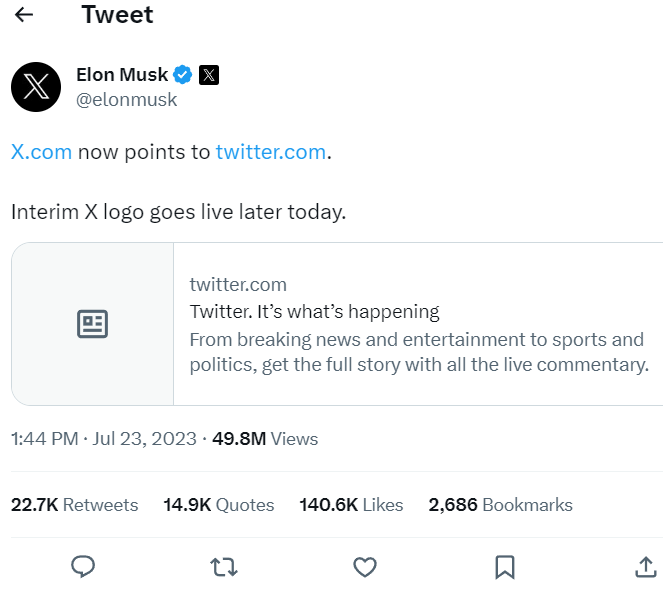The image size is (663, 592).
Task: Go back using the left arrow icon
Action: pyautogui.click(x=24, y=15)
